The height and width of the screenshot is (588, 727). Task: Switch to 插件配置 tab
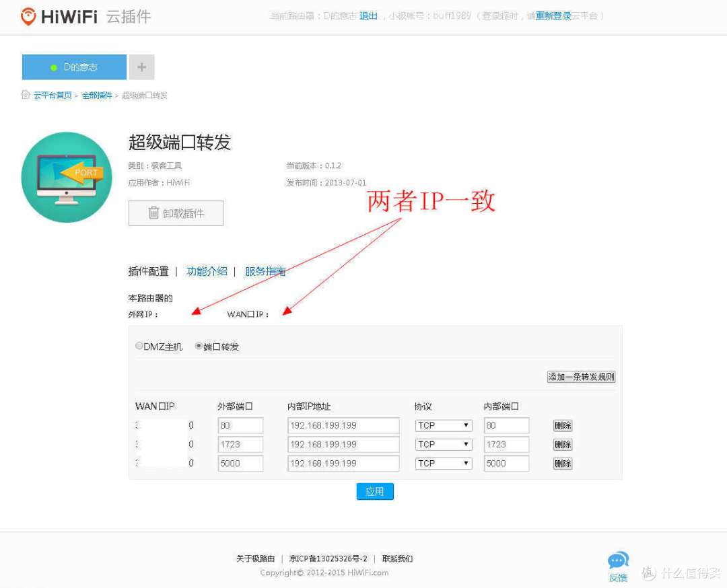click(x=148, y=272)
